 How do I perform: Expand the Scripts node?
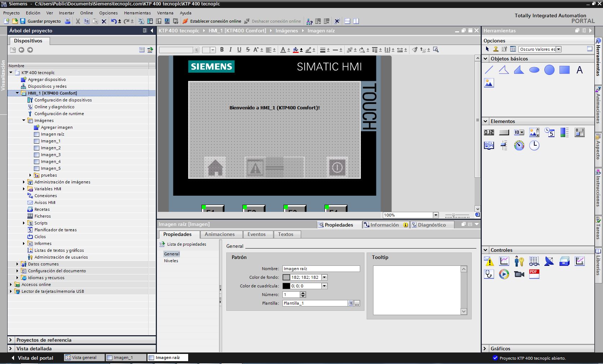click(x=24, y=223)
